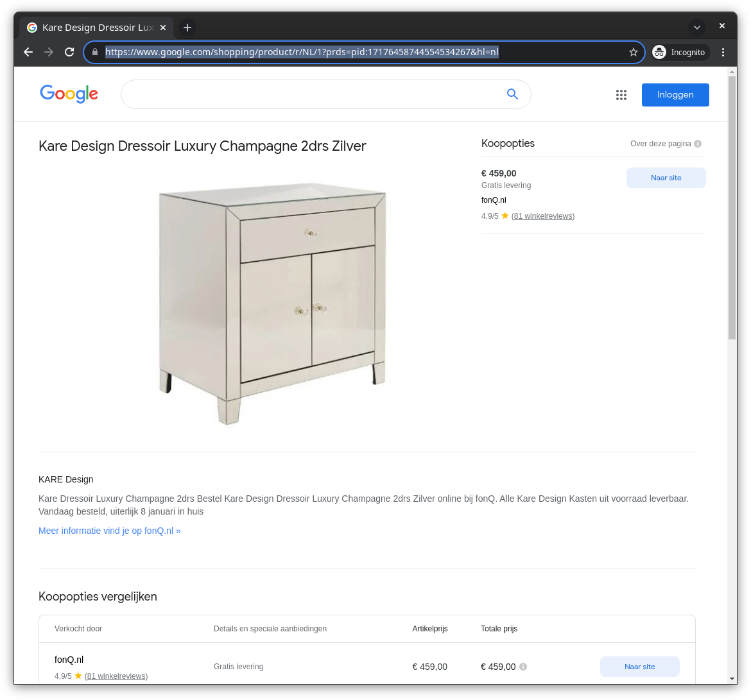Click Gratis levering in the comparison table row
Viewport: 751px width, 700px height.
point(239,667)
